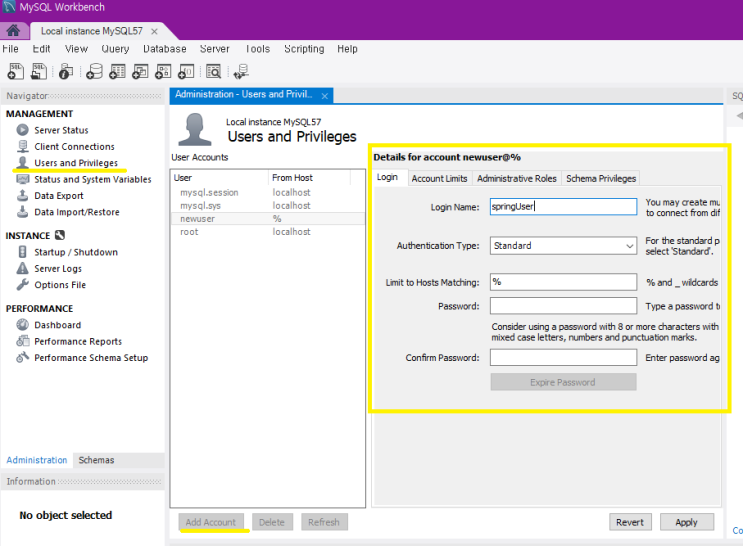Select mysql.session account row

268,192
